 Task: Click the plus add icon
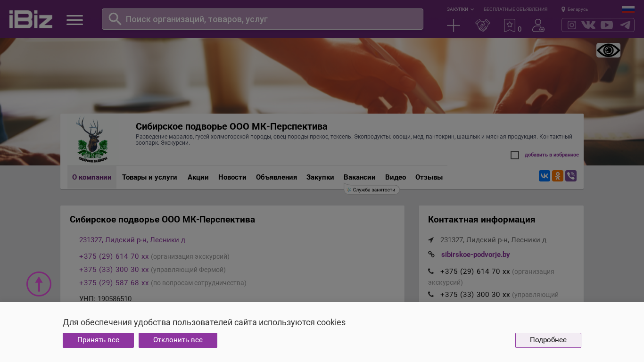pos(454,25)
